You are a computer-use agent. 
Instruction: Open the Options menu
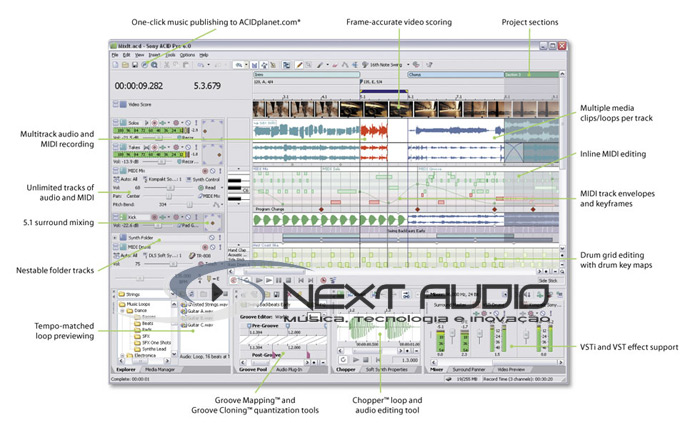(x=188, y=55)
